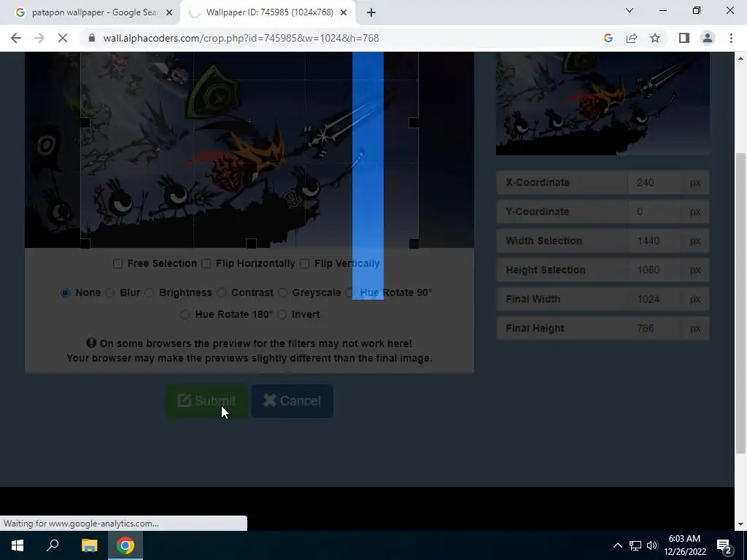
Task: Enable Flip Vertically checkbox
Action: (x=305, y=263)
